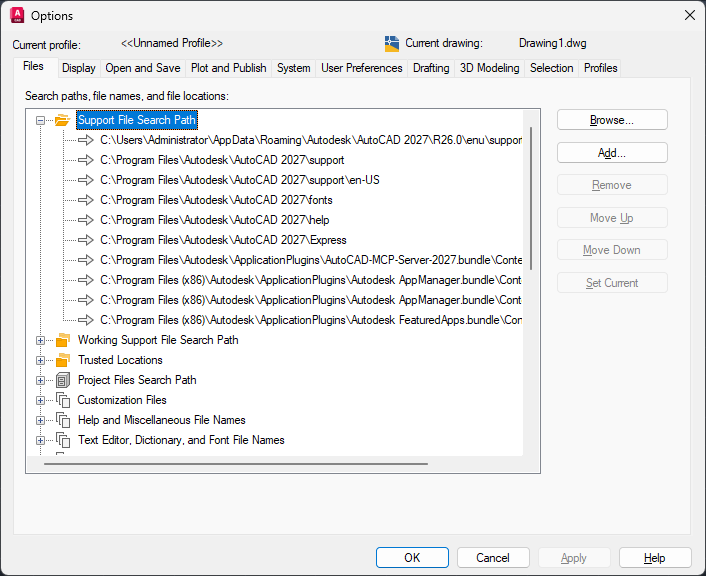Click the vertical scrollbar of the paths tree
The height and width of the screenshot is (576, 706).
(x=531, y=198)
